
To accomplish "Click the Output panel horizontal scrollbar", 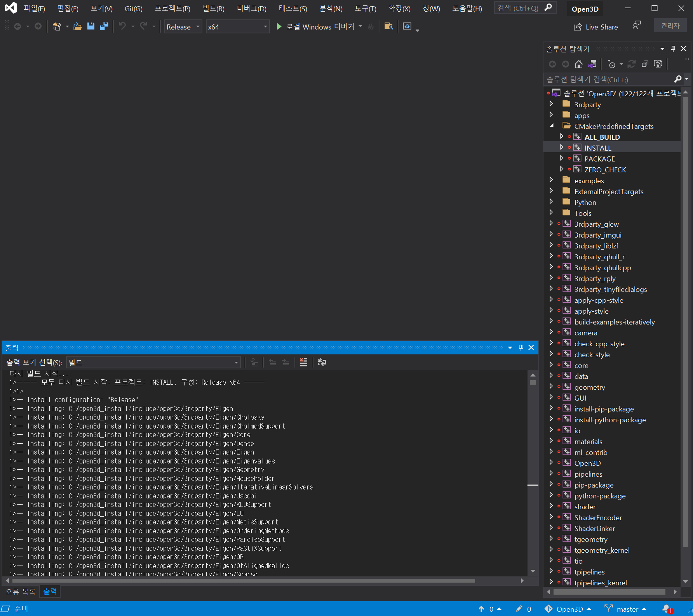I will [244, 581].
